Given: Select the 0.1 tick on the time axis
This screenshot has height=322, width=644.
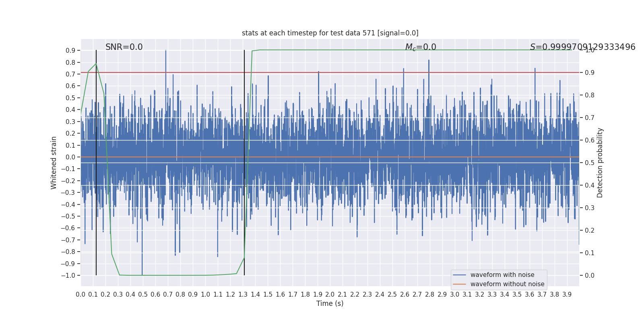Looking at the screenshot, I should 93,295.
